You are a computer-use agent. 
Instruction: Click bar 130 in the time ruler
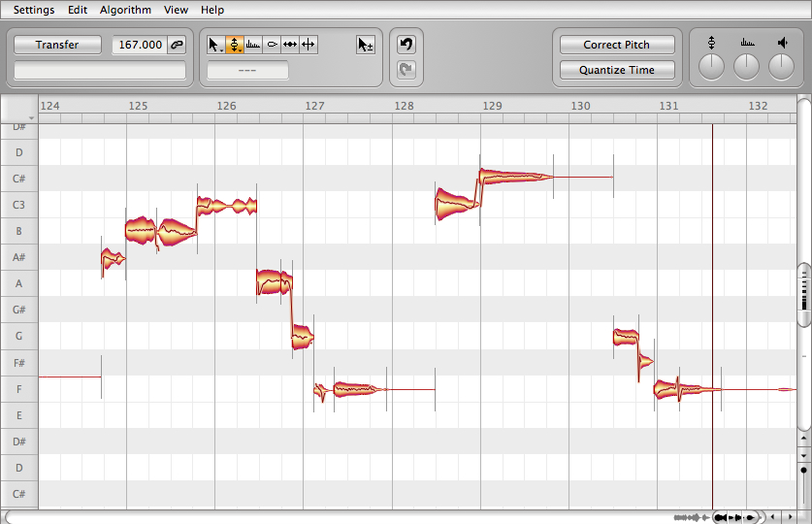pyautogui.click(x=580, y=106)
